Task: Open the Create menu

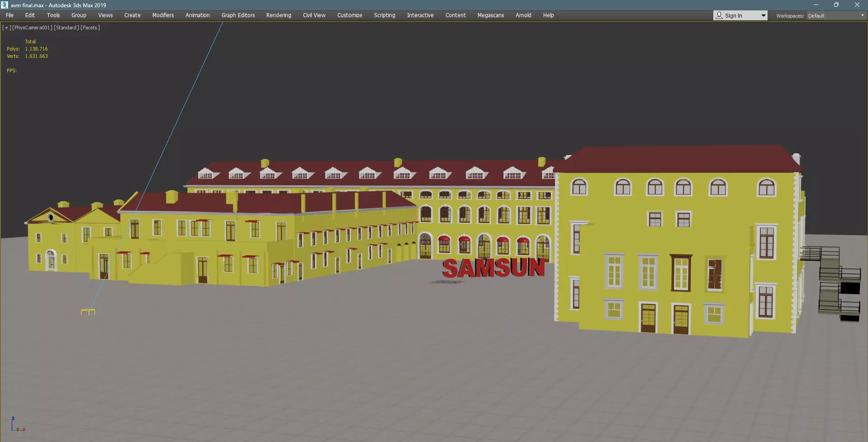Action: point(133,15)
